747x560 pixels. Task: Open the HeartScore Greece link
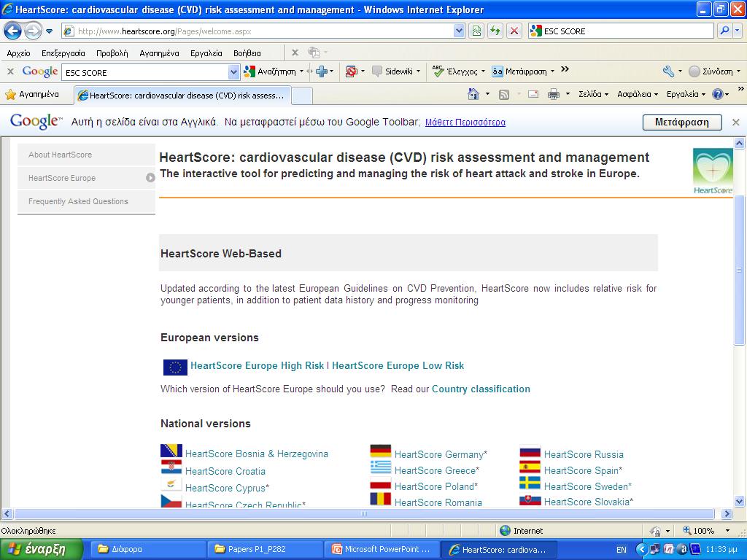click(436, 470)
